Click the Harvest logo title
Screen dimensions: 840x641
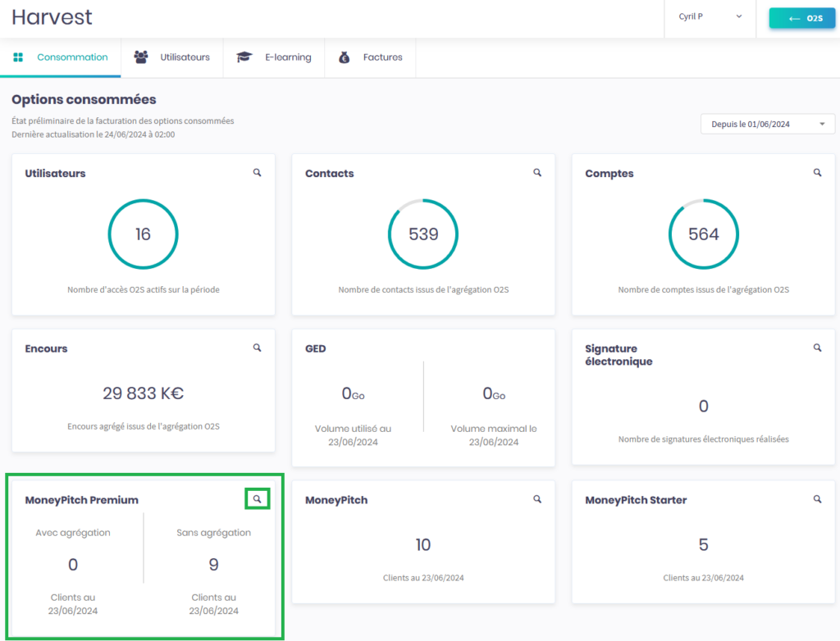click(x=52, y=17)
